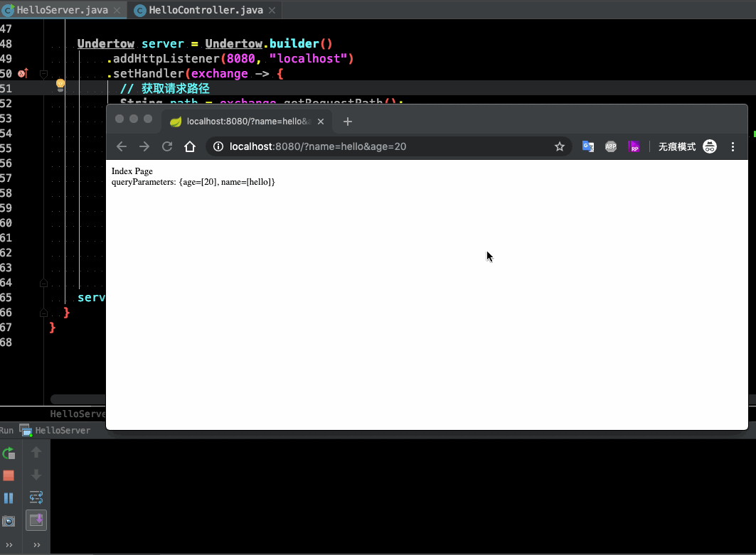Bookmark the page with star icon
The height and width of the screenshot is (555, 756).
559,146
